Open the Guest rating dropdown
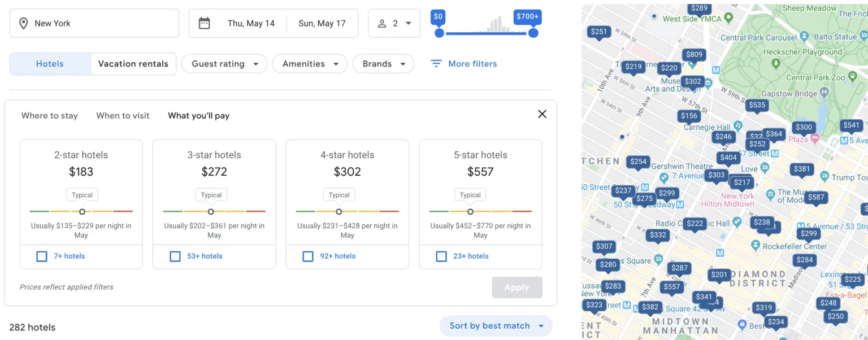868x340 pixels. [224, 63]
